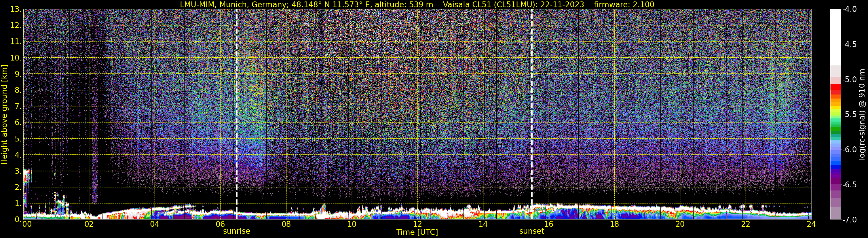Click the height axis tick '5.'
The height and width of the screenshot is (238, 868).
pyautogui.click(x=18, y=139)
